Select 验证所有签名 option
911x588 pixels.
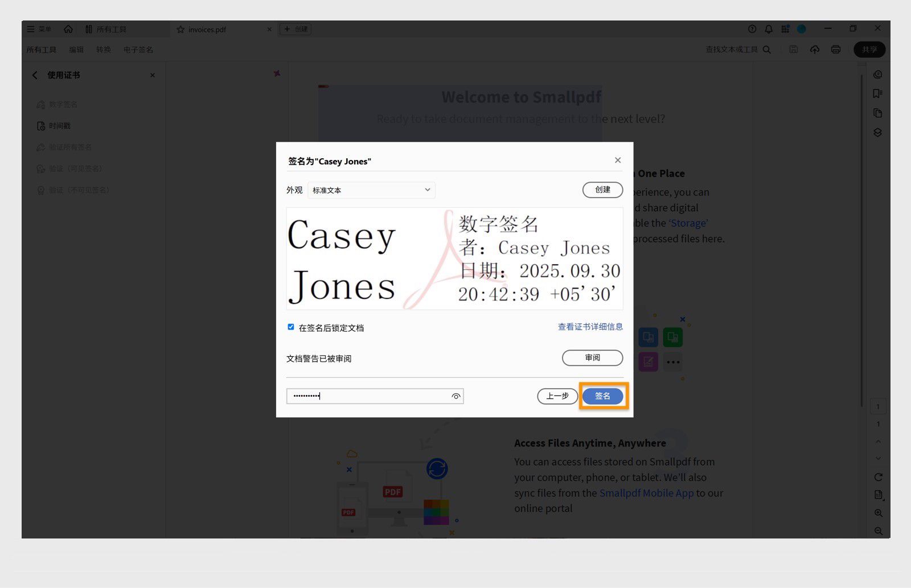tap(64, 147)
